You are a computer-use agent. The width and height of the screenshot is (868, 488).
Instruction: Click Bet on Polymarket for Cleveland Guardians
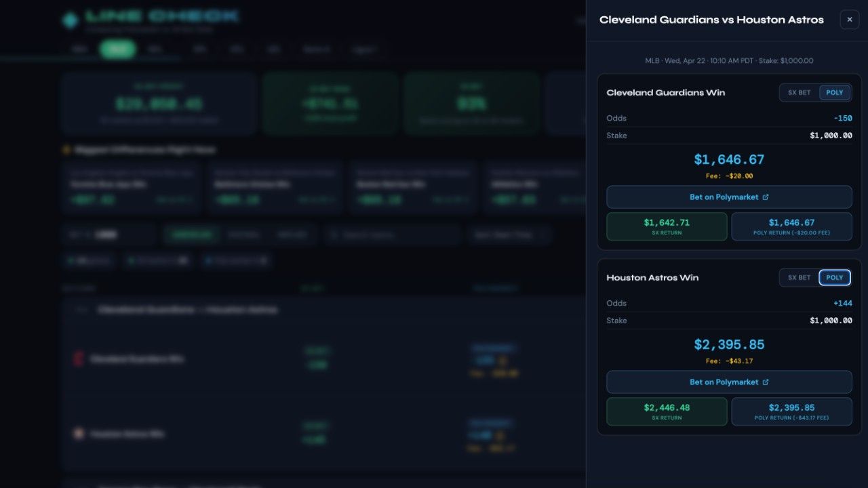click(x=729, y=197)
